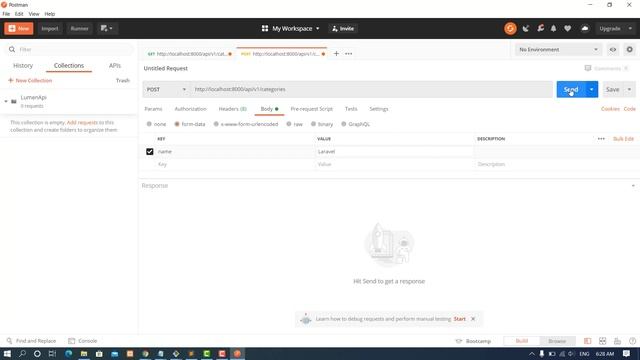Image resolution: width=640 pixels, height=360 pixels.
Task: Open the new window options dropdown
Action: [107, 29]
